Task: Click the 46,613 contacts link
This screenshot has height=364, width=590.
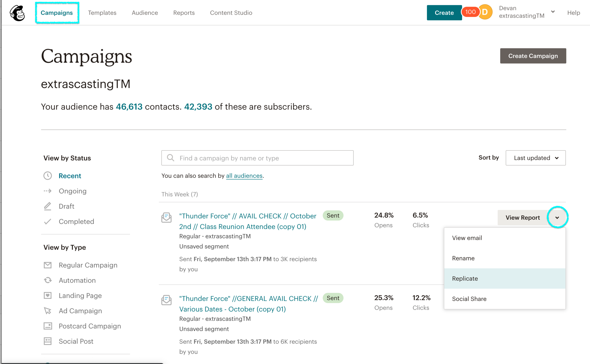Action: [x=129, y=107]
